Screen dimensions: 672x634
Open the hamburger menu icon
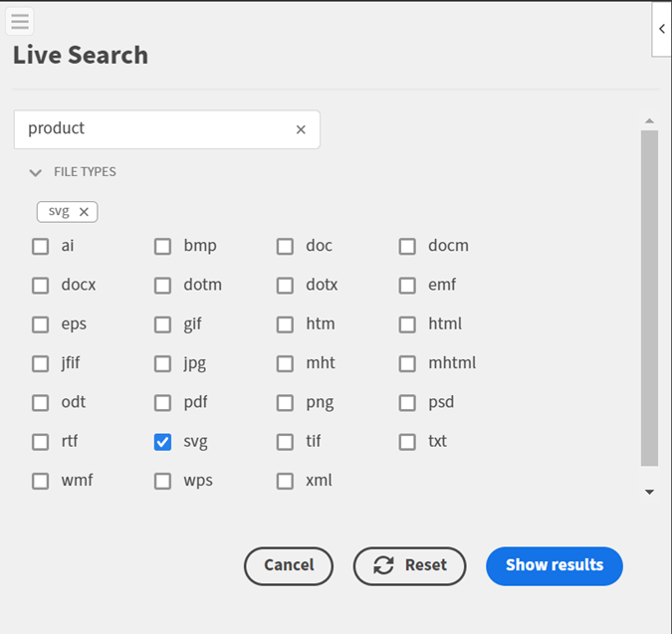[x=20, y=21]
